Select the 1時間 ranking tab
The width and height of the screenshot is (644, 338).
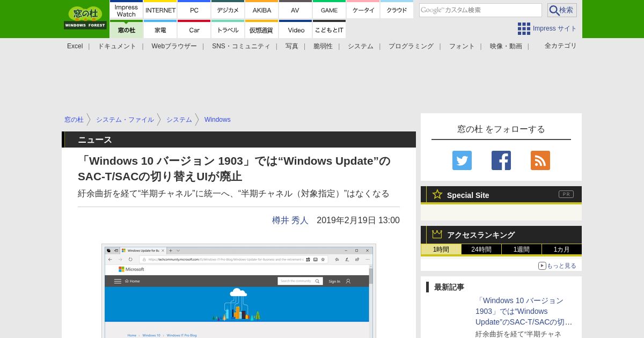tap(441, 249)
